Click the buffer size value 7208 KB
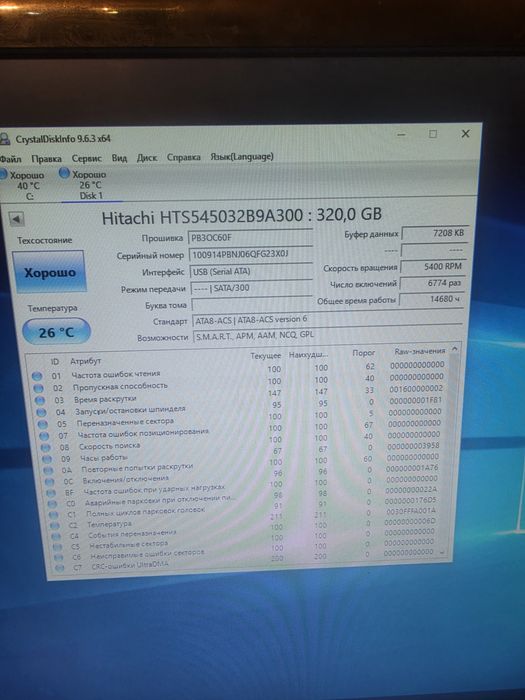525x700 pixels. [435, 233]
